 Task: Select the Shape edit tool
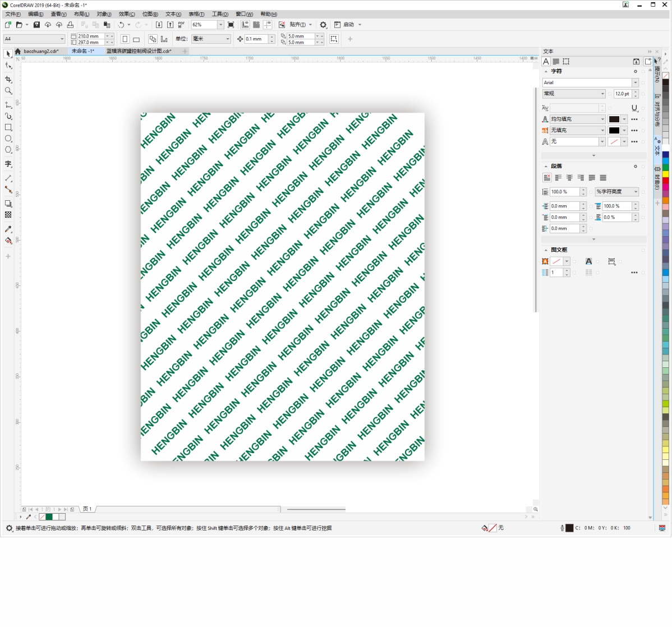[8, 66]
